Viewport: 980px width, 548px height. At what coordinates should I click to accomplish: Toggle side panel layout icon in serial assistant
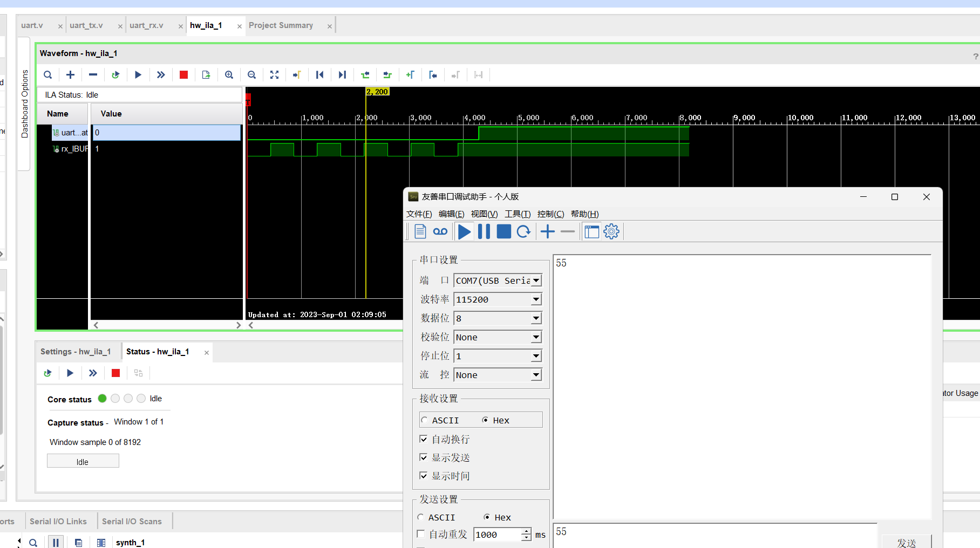592,231
